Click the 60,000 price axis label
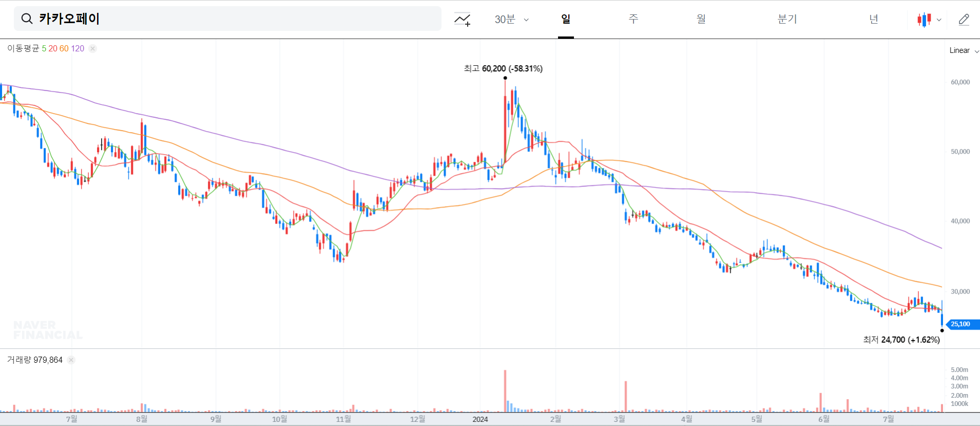The height and width of the screenshot is (426, 980). click(x=960, y=82)
